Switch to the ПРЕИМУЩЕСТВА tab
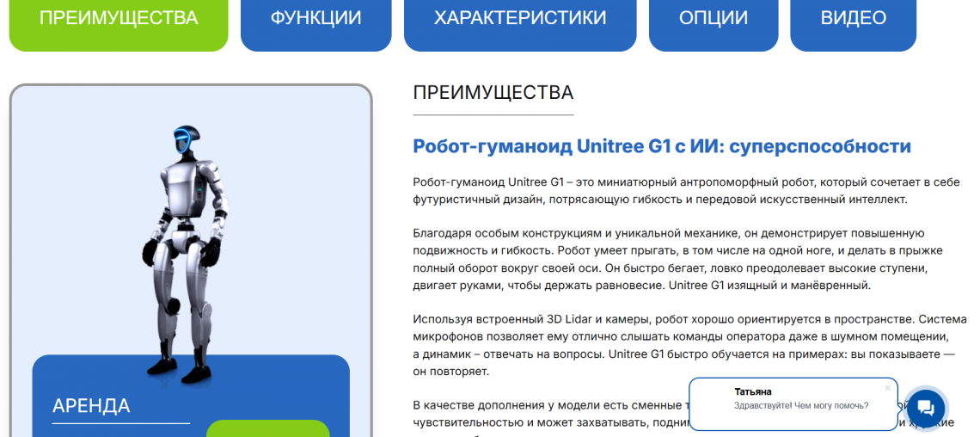980x437 pixels. click(119, 19)
